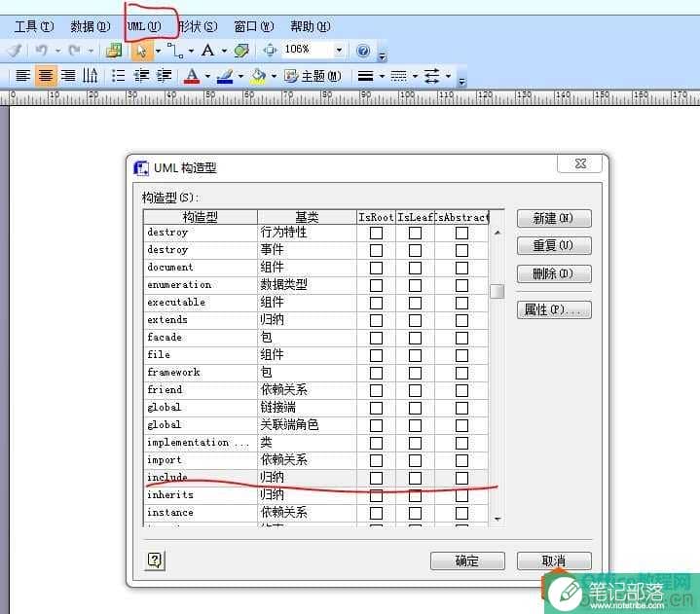Click the drawing shapes tool icon
Image resolution: width=700 pixels, height=614 pixels.
241,51
